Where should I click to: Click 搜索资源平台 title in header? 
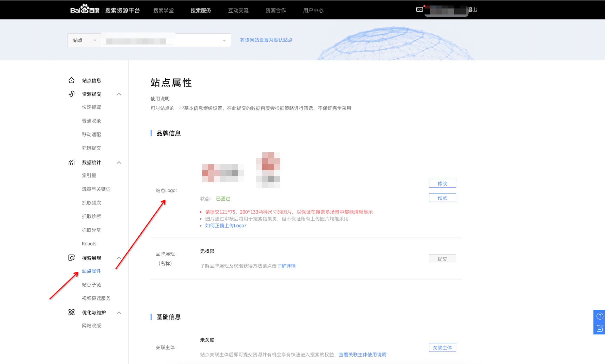tap(122, 10)
